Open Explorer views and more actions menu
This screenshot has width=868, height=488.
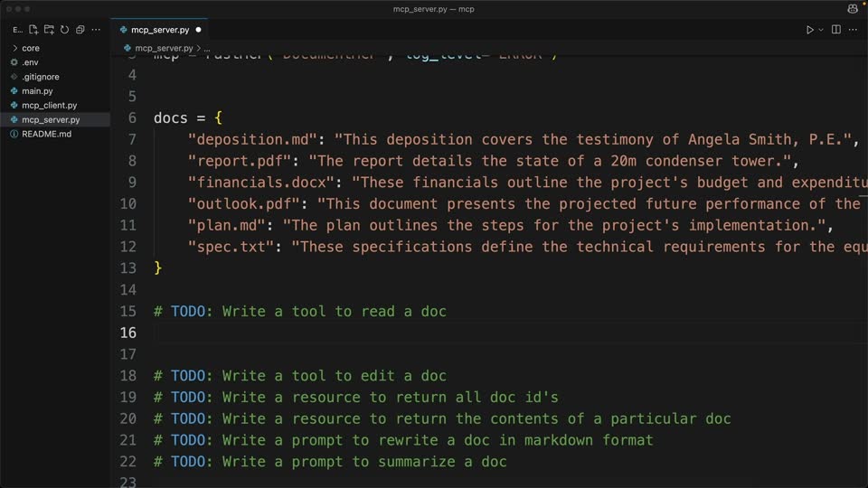pos(96,29)
